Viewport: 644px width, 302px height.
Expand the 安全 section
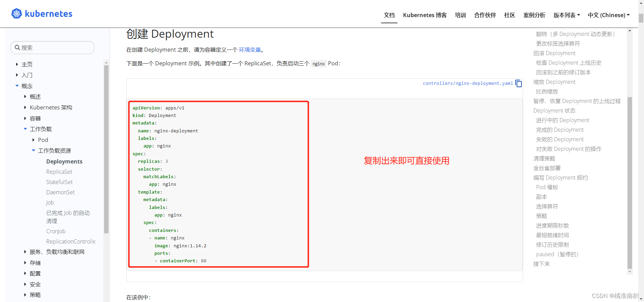[25, 284]
